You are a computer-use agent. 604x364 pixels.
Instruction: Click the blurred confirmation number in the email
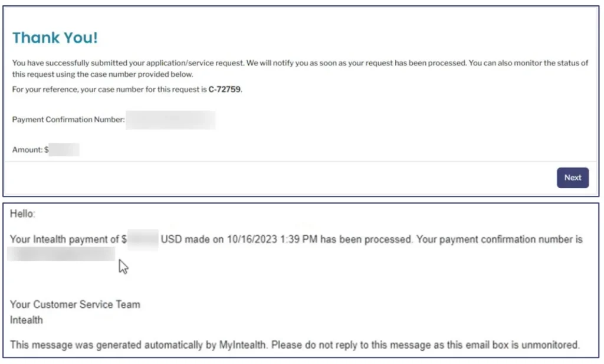tap(61, 254)
